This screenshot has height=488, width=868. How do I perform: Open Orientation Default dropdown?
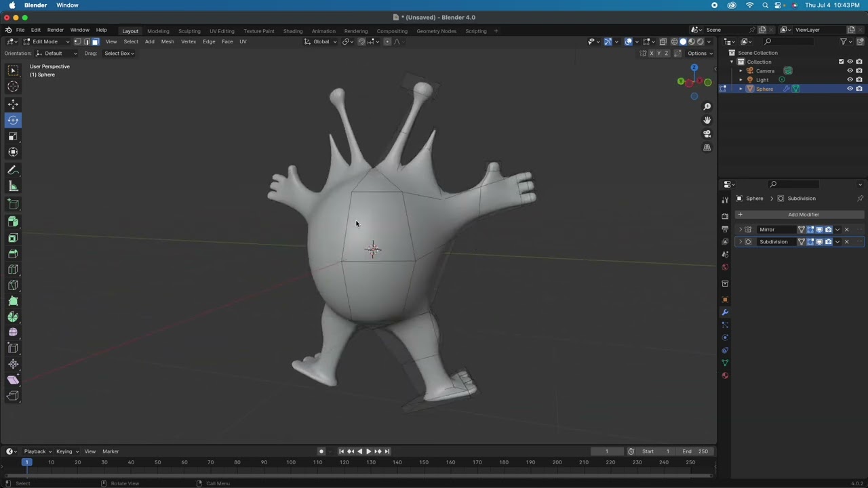point(57,54)
